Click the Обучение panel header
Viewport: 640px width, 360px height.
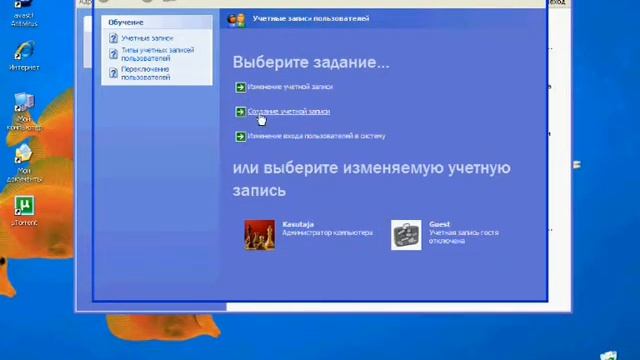(x=157, y=22)
